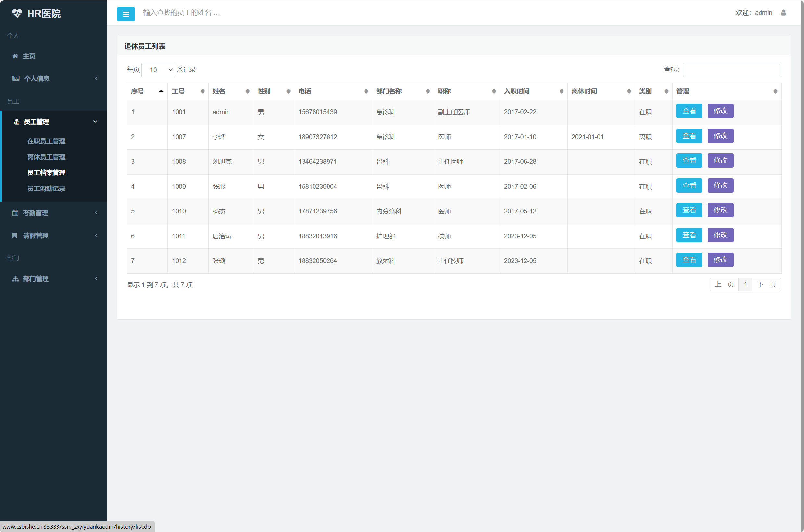Click the org chart icon for 部门管理
This screenshot has height=532, width=804.
click(15, 279)
